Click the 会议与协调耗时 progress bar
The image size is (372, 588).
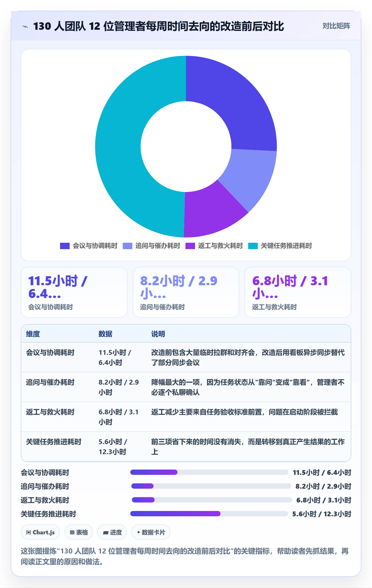pyautogui.click(x=209, y=472)
